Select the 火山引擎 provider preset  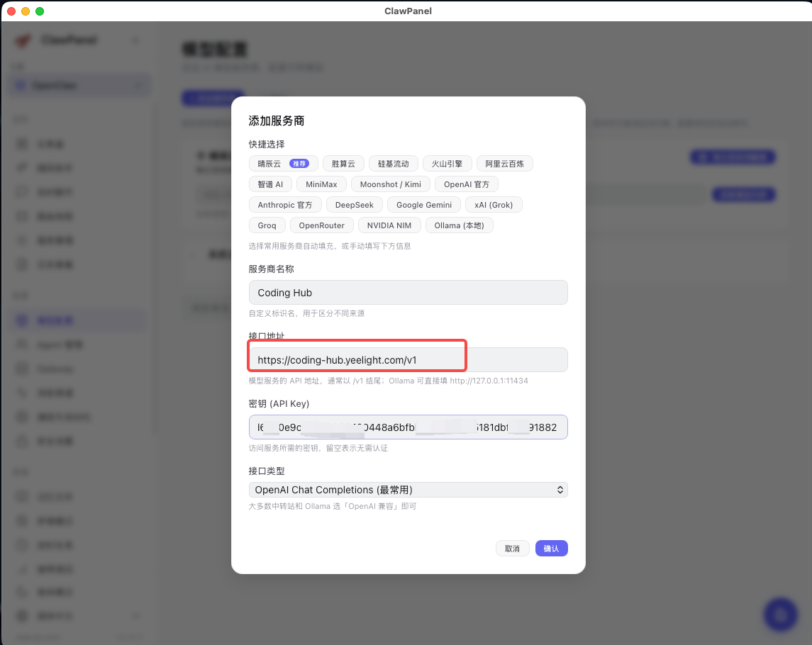click(447, 164)
